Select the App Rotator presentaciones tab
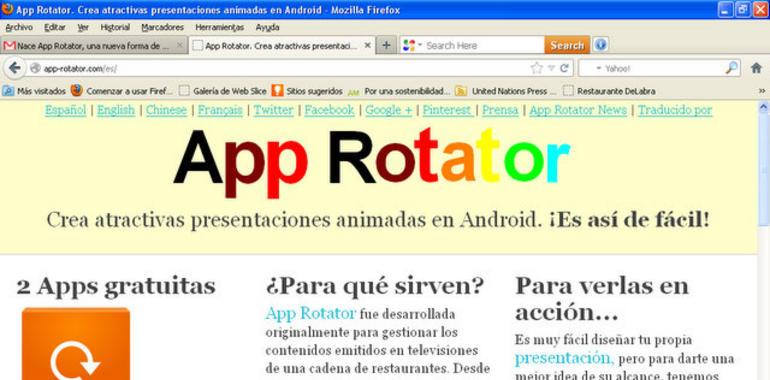 tap(282, 45)
